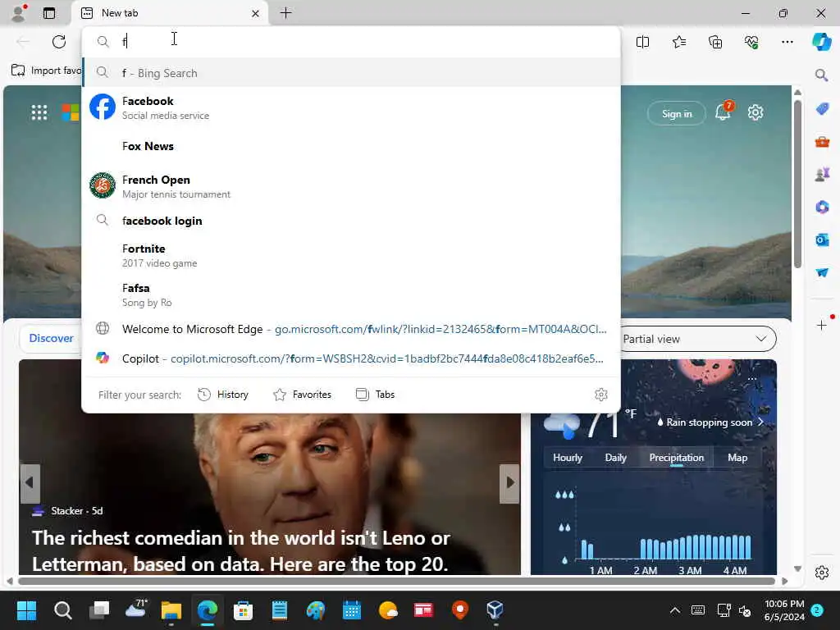
Task: Open Welcome to Microsoft Edge suggestion
Action: pyautogui.click(x=351, y=329)
